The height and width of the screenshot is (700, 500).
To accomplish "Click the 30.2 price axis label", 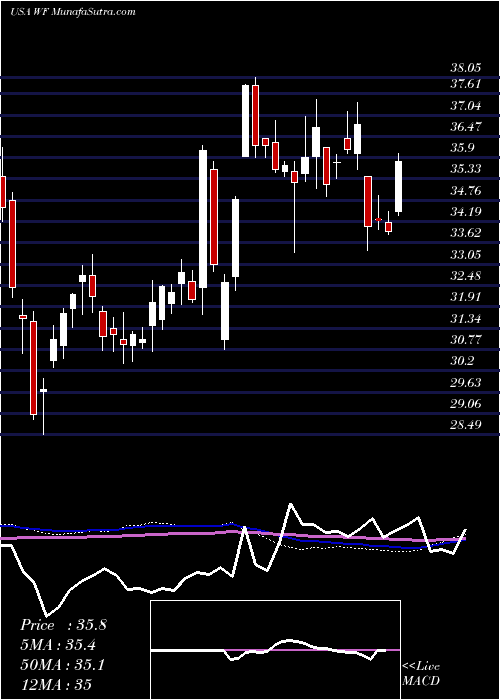I will pos(462,361).
